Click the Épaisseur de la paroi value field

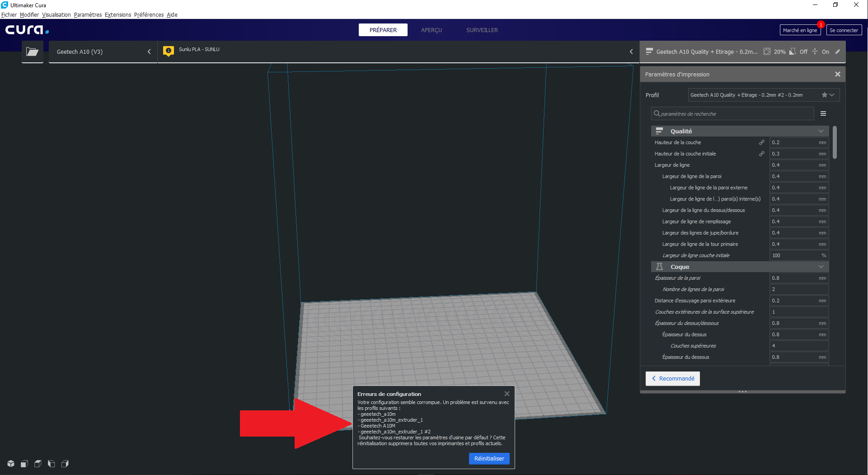click(x=799, y=278)
